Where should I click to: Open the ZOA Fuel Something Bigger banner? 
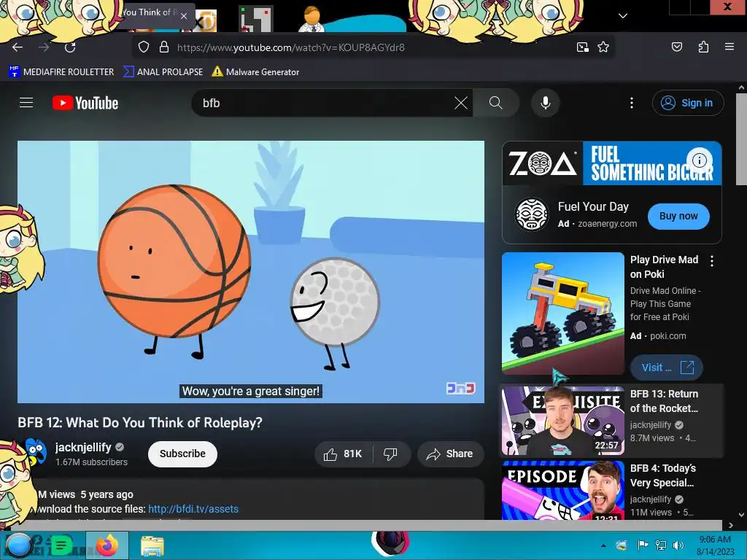(x=612, y=163)
